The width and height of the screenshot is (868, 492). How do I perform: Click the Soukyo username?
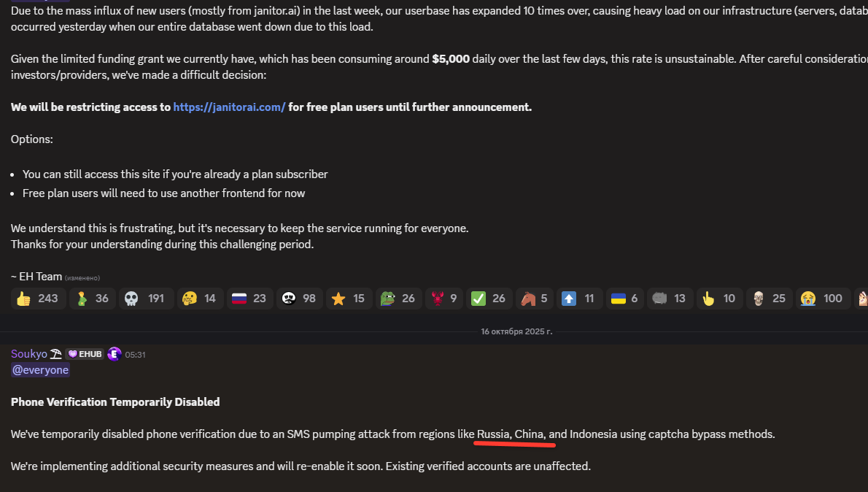[28, 354]
